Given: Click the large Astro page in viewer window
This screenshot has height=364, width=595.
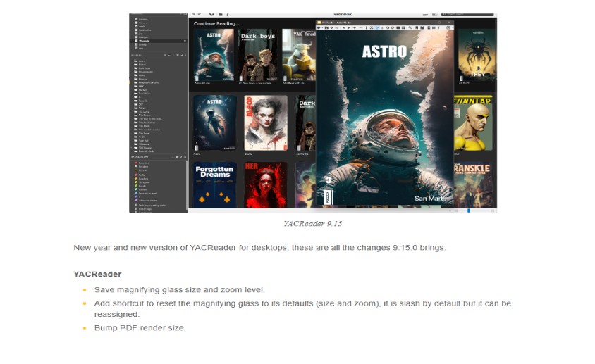Looking at the screenshot, I should [384, 120].
